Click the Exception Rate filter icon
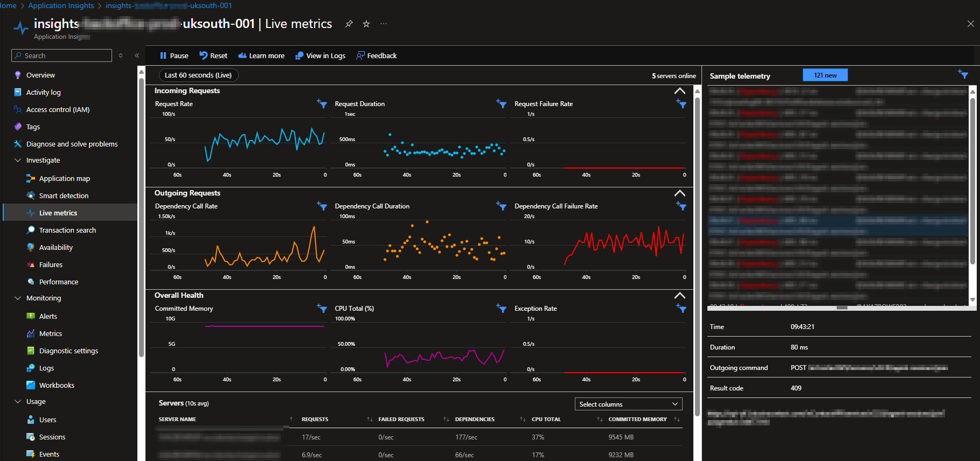 pos(681,308)
